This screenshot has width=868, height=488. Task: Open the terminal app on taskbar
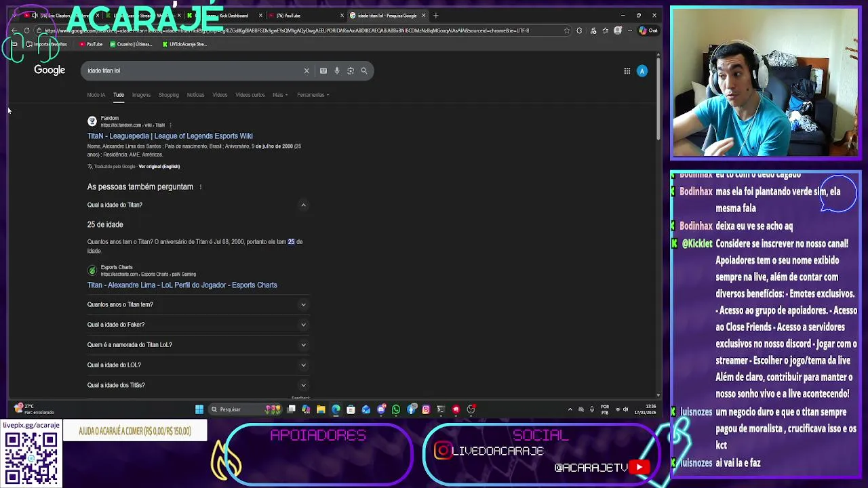[x=441, y=409]
